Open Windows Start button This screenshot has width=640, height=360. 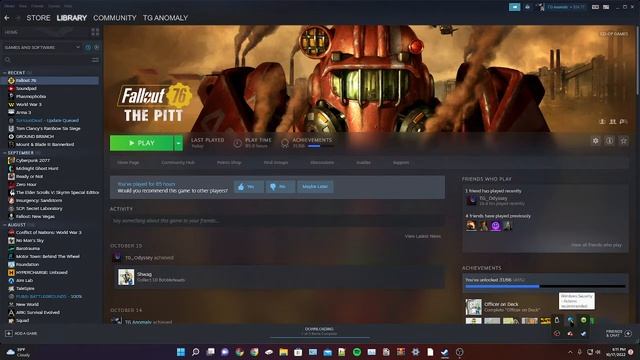pyautogui.click(x=181, y=352)
